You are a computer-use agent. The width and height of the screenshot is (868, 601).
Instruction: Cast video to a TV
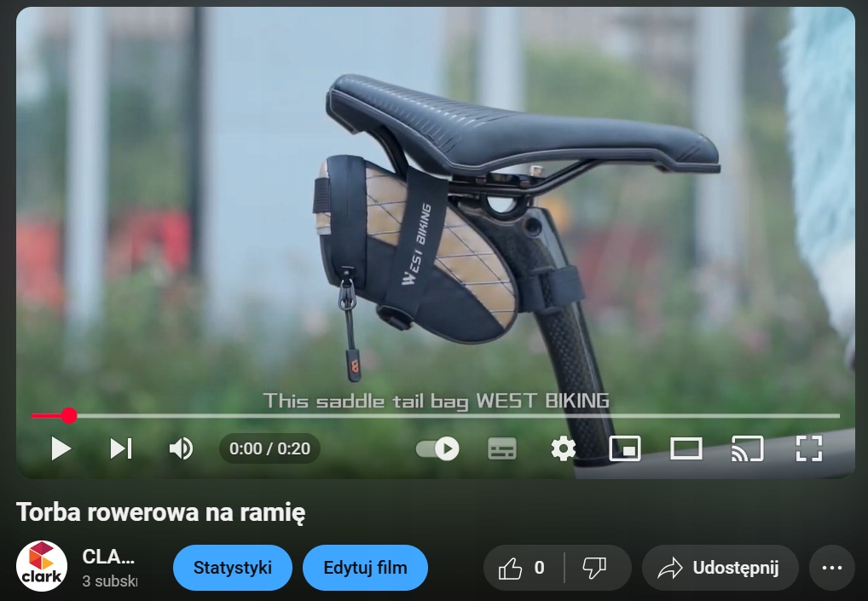click(x=747, y=448)
